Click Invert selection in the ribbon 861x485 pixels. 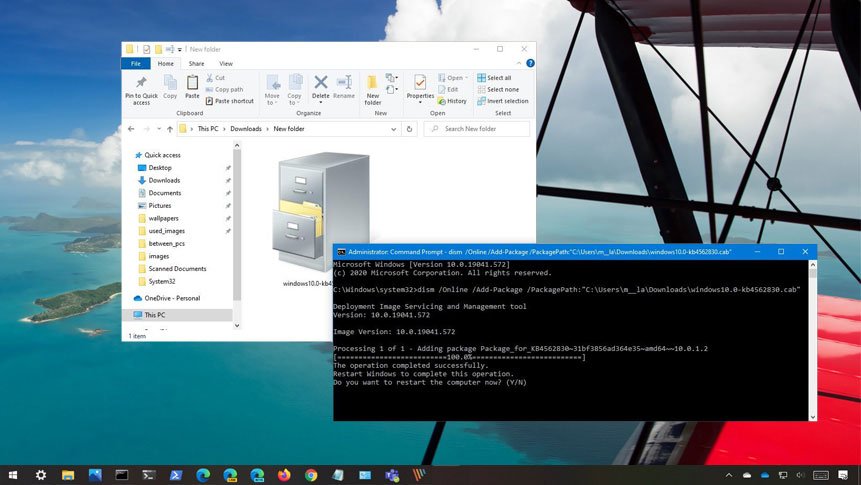(x=502, y=101)
